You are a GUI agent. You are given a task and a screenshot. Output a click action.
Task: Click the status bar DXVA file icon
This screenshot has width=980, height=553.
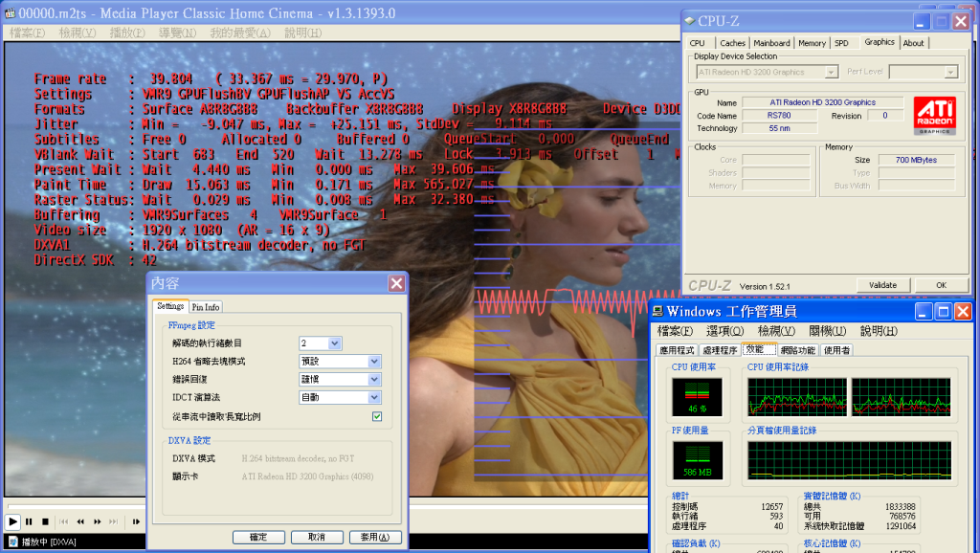(x=13, y=542)
